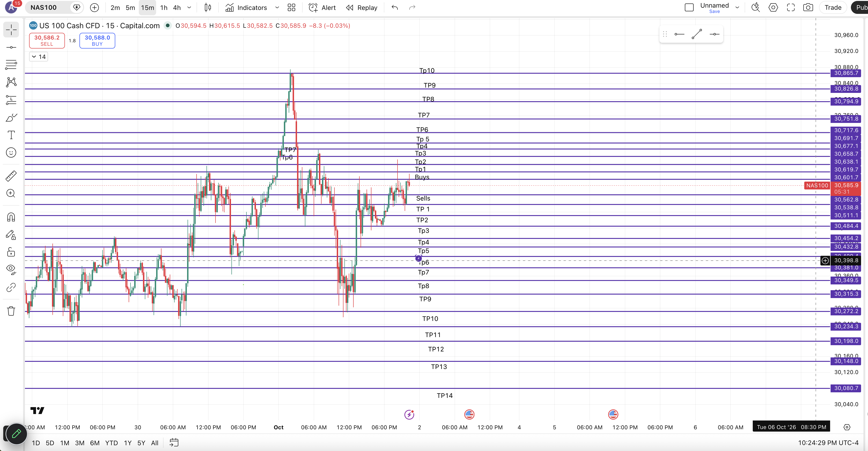868x451 pixels.
Task: Open the layout setup grid icon
Action: 291,7
